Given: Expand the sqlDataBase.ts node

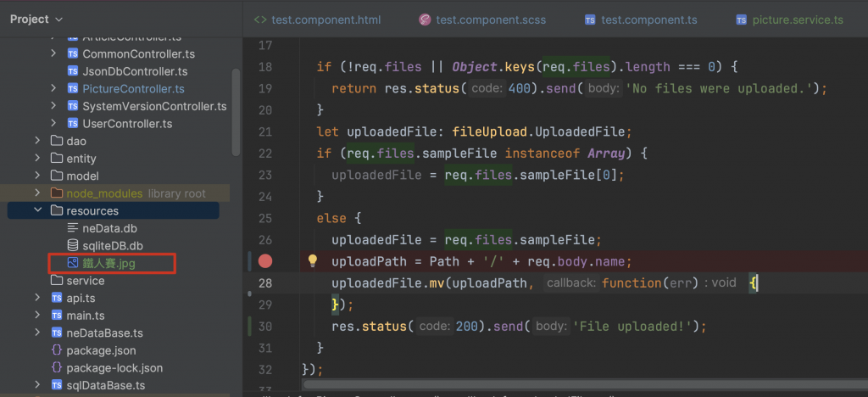Looking at the screenshot, I should (x=37, y=385).
